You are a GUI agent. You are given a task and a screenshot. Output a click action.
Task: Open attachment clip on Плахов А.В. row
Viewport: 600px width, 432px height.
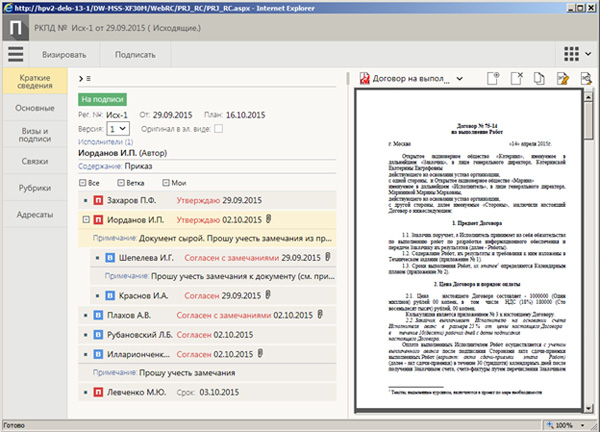tap(320, 315)
